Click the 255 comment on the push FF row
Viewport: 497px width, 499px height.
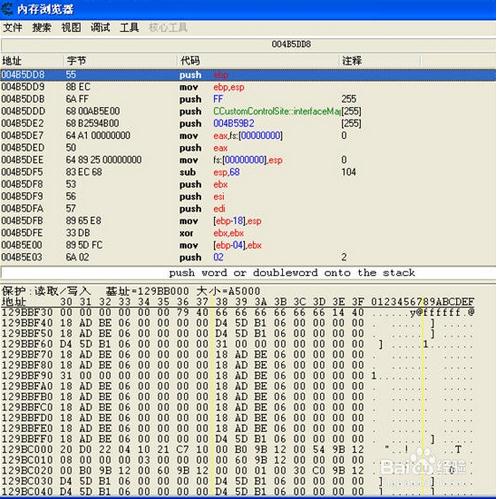tap(349, 99)
